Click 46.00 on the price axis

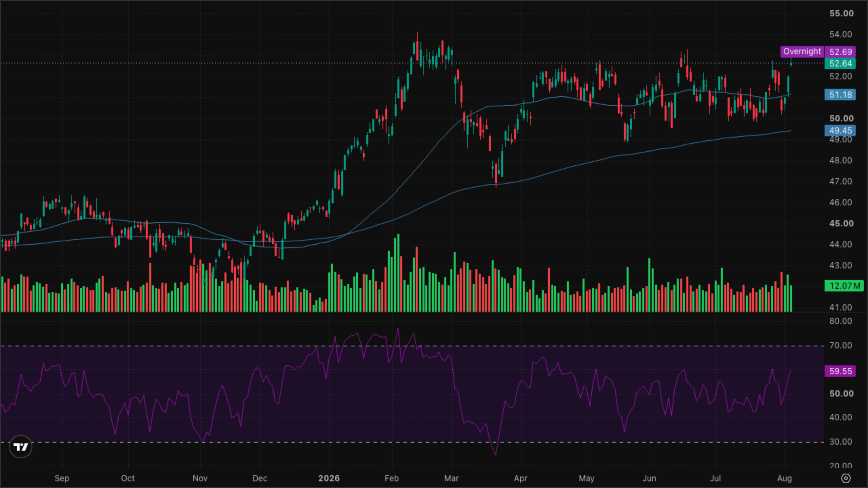tap(841, 203)
